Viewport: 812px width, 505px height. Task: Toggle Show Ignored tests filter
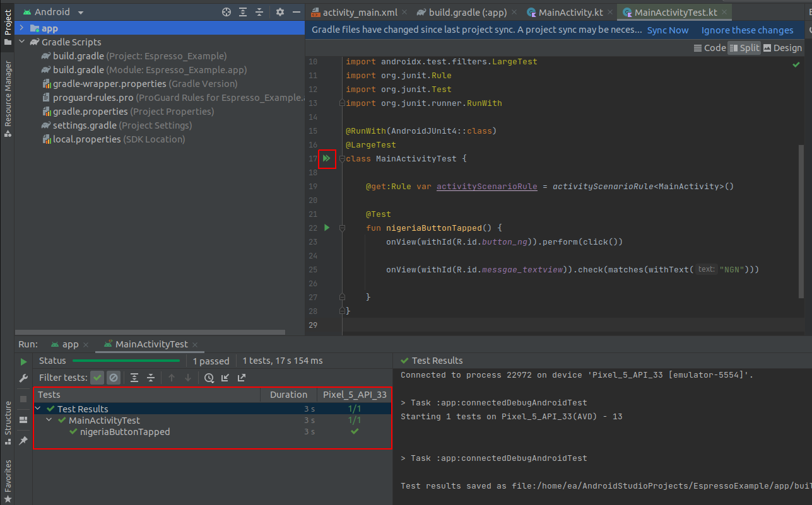114,378
